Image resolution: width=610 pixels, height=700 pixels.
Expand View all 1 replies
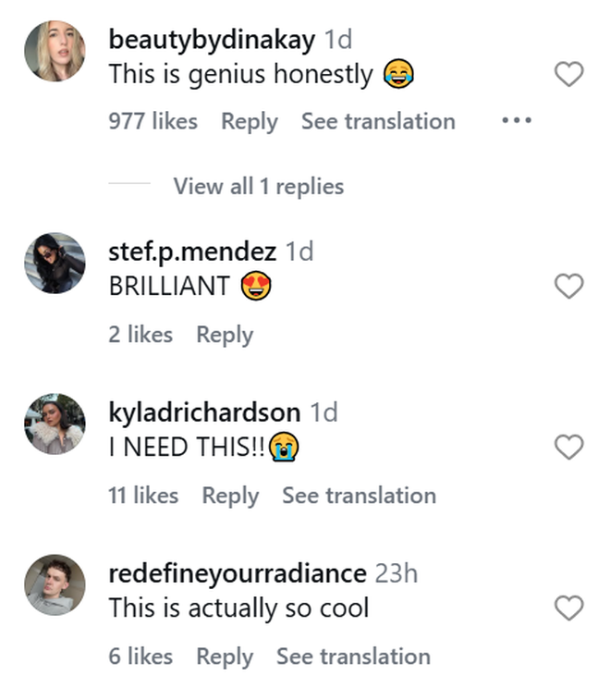pos(258,186)
